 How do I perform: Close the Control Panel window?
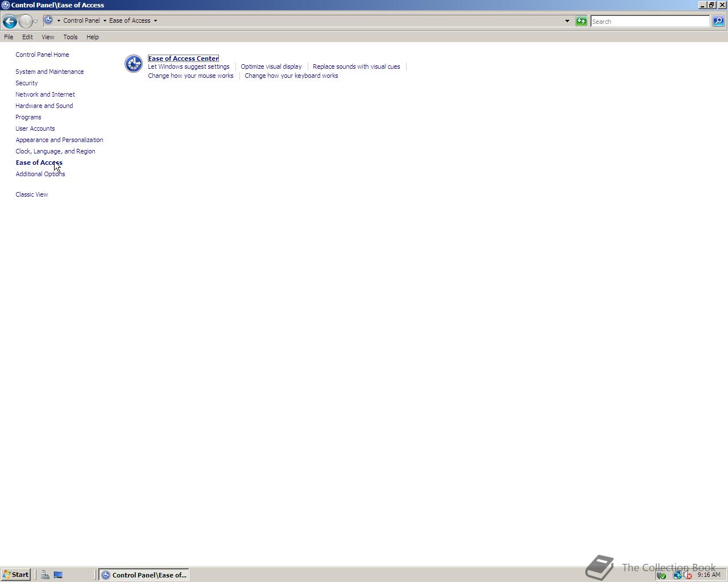(x=722, y=5)
